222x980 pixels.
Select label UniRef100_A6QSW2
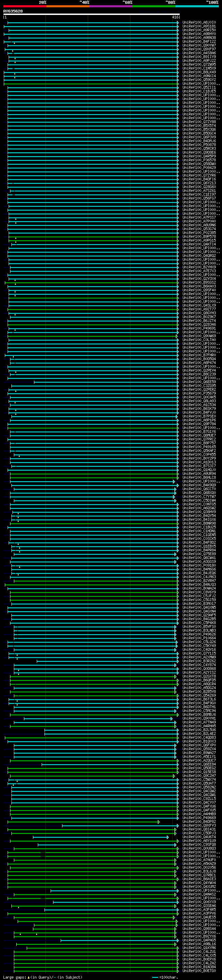(199, 508)
